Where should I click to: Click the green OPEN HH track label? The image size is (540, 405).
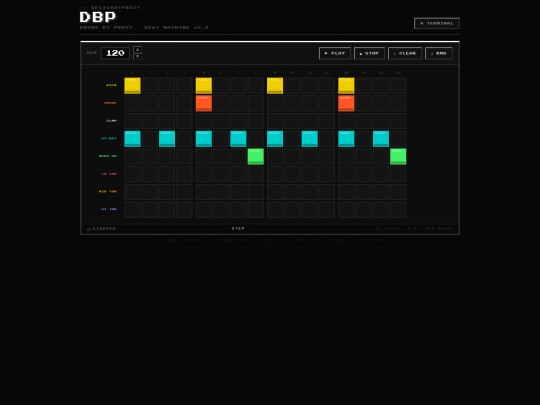point(108,156)
